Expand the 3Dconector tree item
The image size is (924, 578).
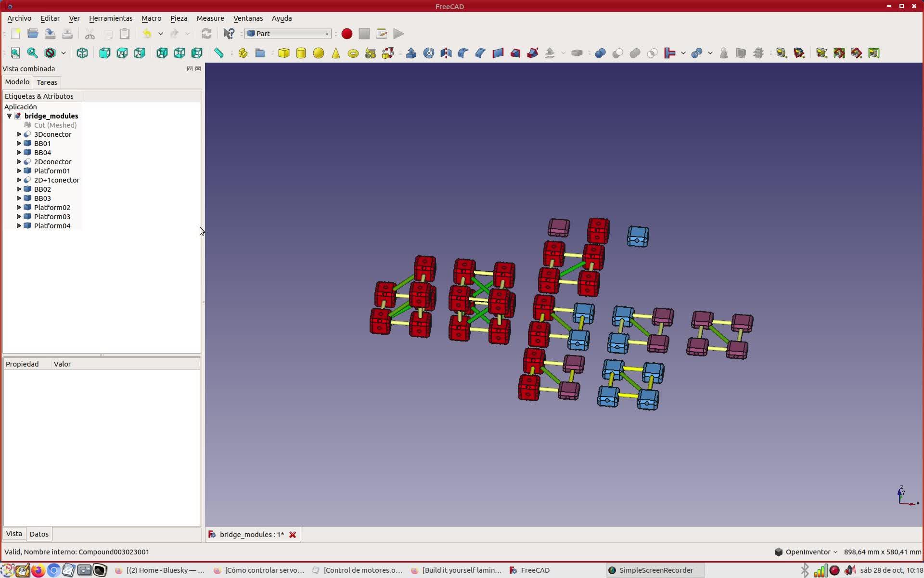tap(19, 134)
